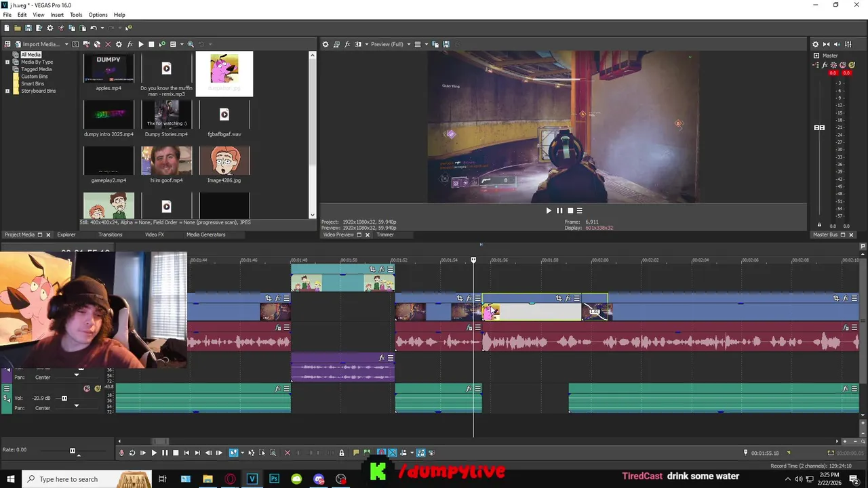
Task: Open the media search magnifier
Action: click(x=191, y=44)
